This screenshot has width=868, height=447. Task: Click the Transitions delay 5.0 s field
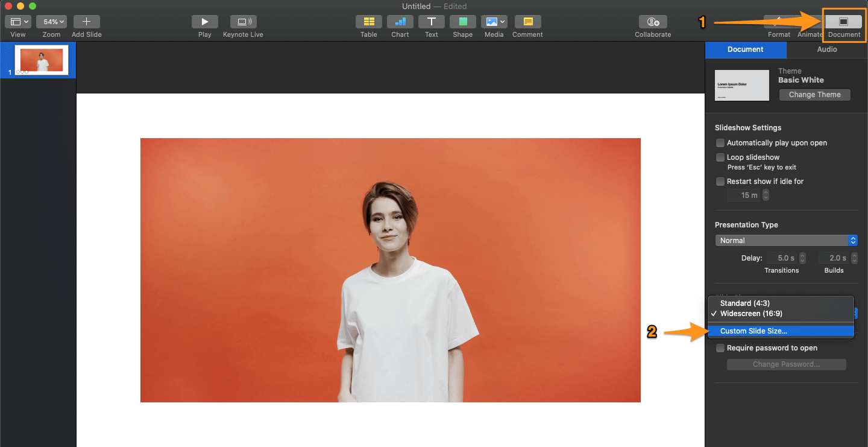(782, 258)
